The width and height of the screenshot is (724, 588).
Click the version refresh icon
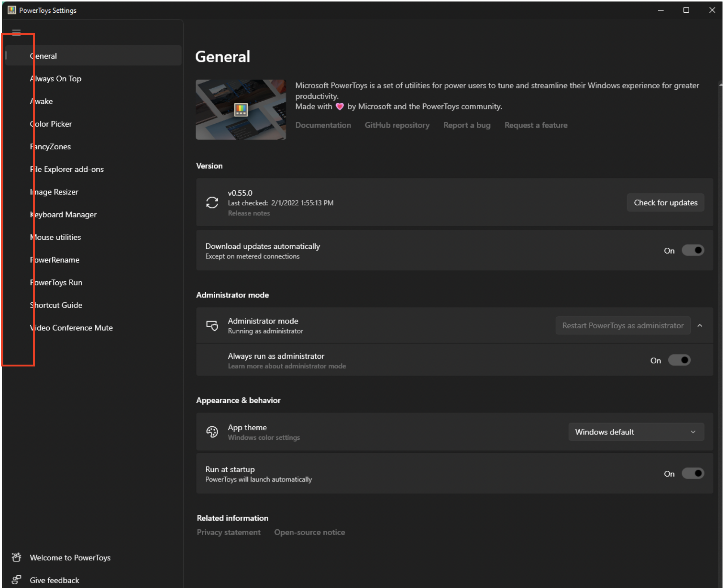click(211, 202)
